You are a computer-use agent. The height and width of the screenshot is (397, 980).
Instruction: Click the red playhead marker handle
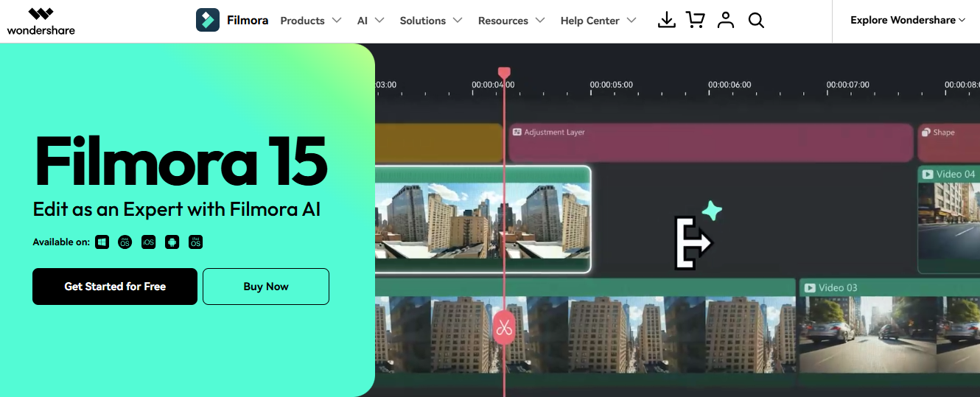click(x=504, y=73)
